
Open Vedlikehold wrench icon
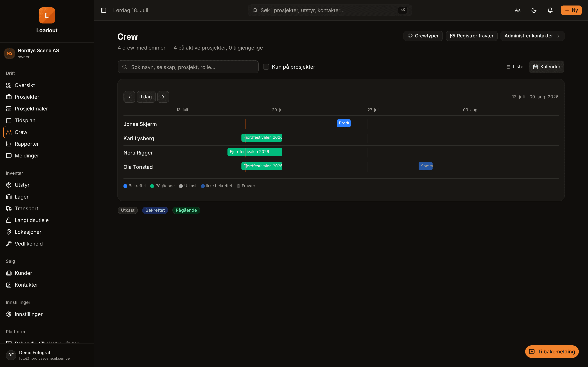9,244
